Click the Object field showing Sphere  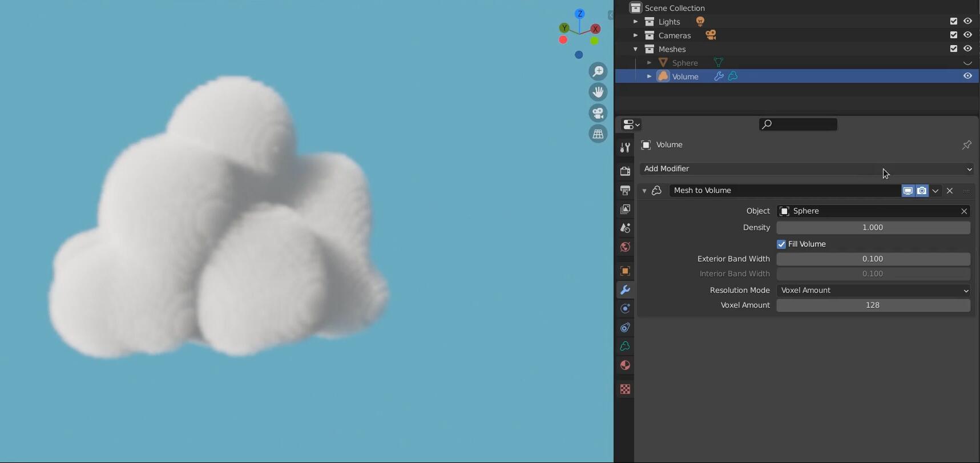click(868, 211)
